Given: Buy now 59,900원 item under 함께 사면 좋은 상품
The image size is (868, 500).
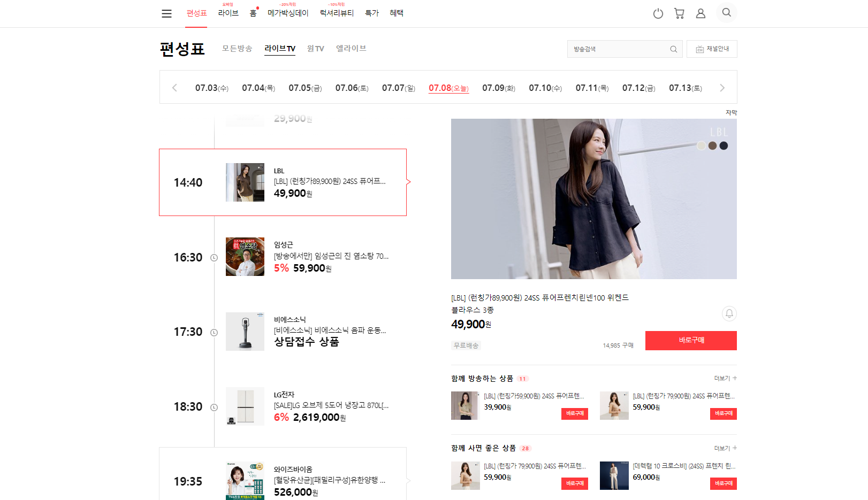Looking at the screenshot, I should tap(575, 483).
